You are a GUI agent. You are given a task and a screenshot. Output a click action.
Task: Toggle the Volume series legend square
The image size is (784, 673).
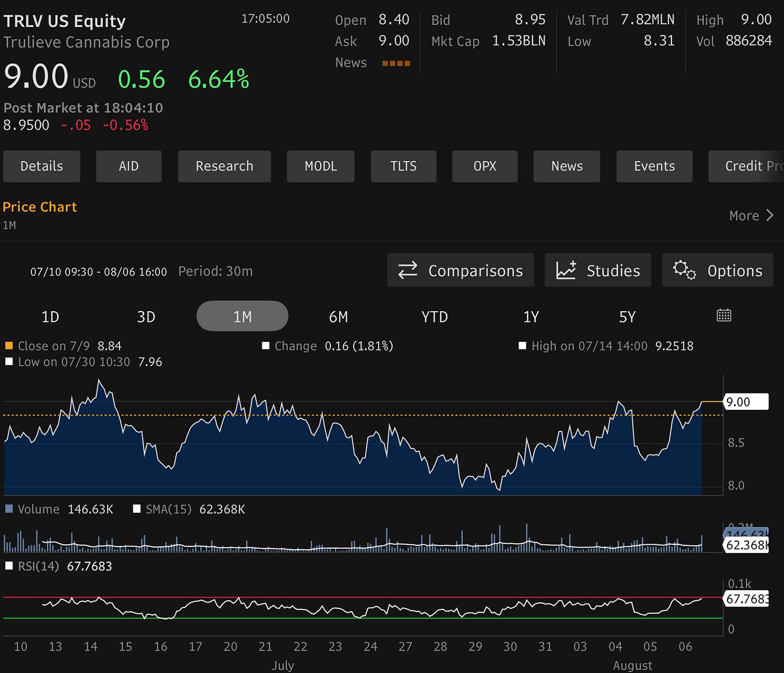point(9,509)
